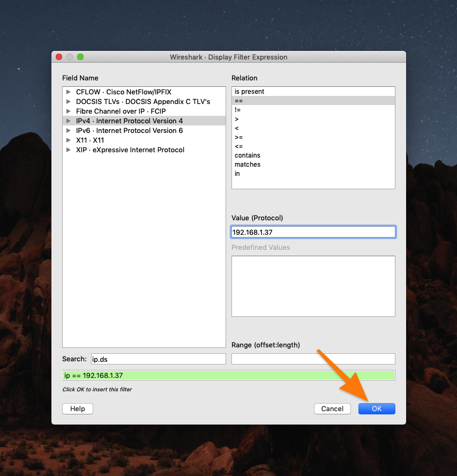Choose the '<=' relation

pyautogui.click(x=313, y=146)
